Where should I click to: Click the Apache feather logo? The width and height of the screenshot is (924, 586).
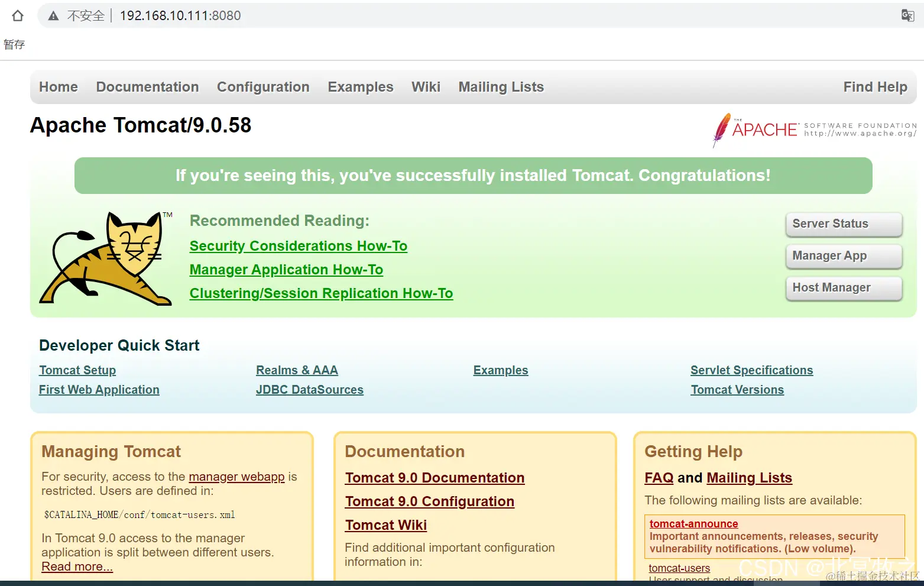tap(721, 130)
